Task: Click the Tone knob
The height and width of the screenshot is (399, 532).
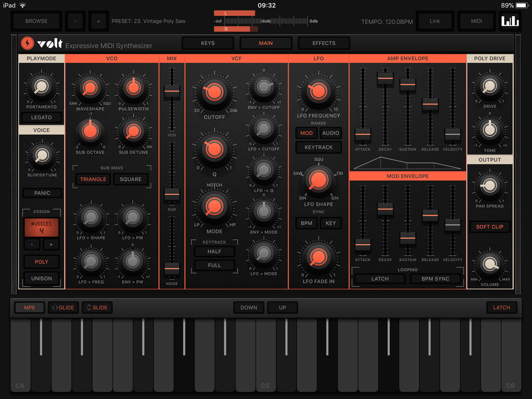Action: click(x=490, y=130)
